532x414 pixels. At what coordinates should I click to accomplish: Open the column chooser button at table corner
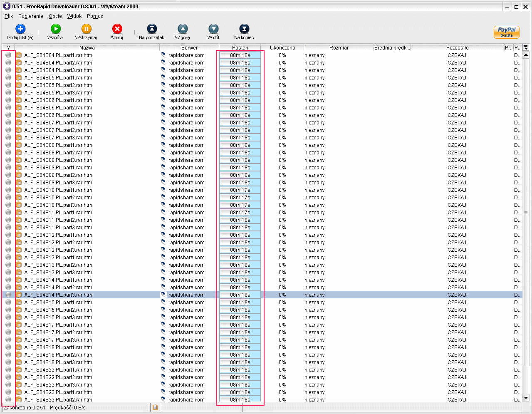pos(526,47)
